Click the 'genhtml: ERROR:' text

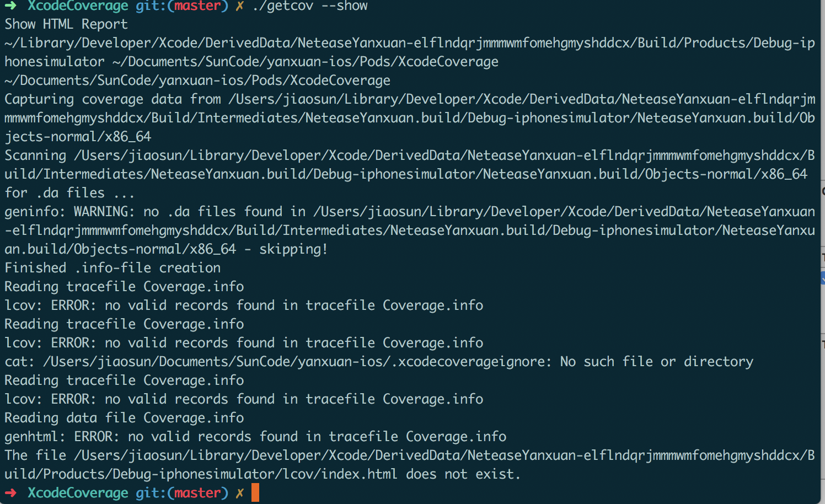(x=62, y=437)
